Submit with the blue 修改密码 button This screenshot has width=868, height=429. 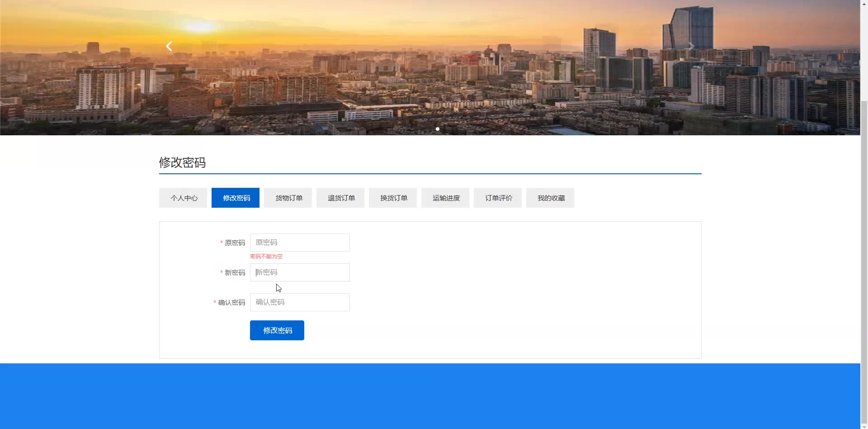coord(277,330)
